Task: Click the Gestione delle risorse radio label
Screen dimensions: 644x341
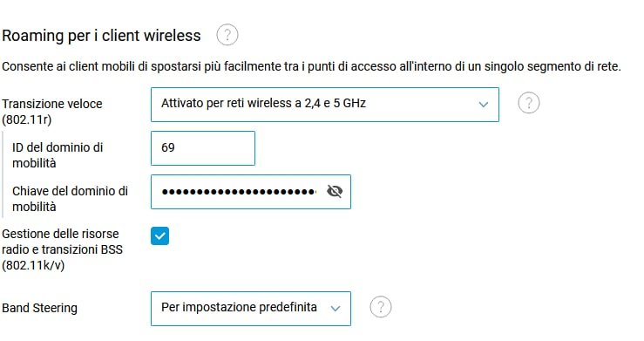Action: [x=63, y=249]
